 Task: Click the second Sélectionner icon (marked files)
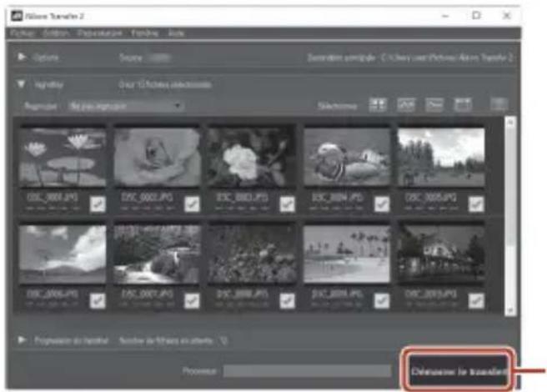[x=406, y=104]
